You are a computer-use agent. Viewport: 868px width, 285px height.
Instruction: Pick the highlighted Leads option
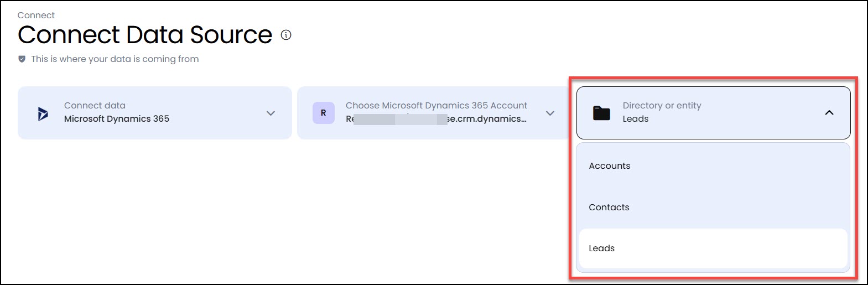coord(713,248)
